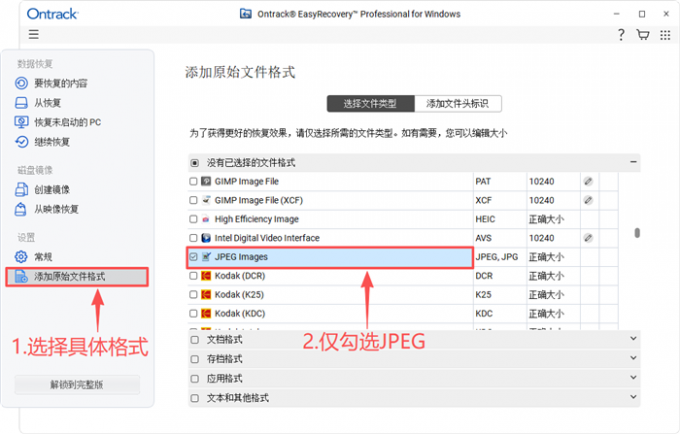
Task: Check the 文档格式 checkbox
Action: click(195, 340)
